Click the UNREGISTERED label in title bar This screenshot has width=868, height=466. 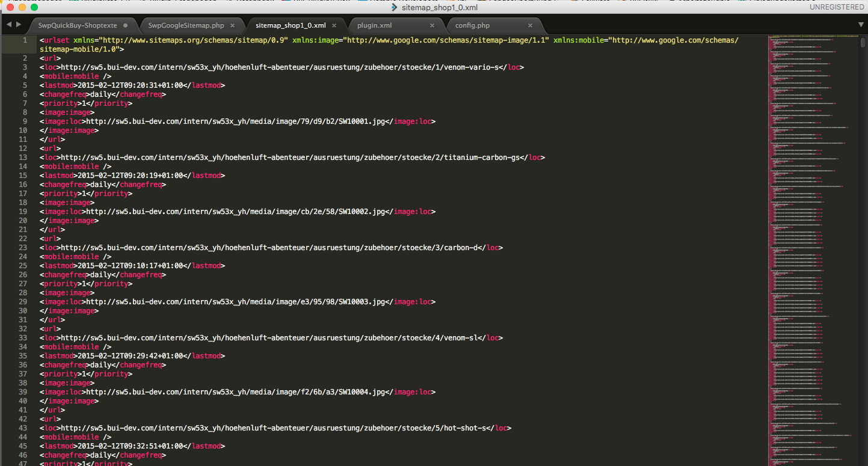tap(837, 7)
